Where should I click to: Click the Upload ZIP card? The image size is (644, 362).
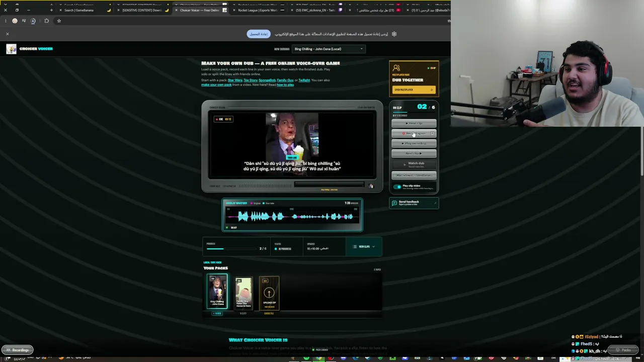click(x=269, y=293)
